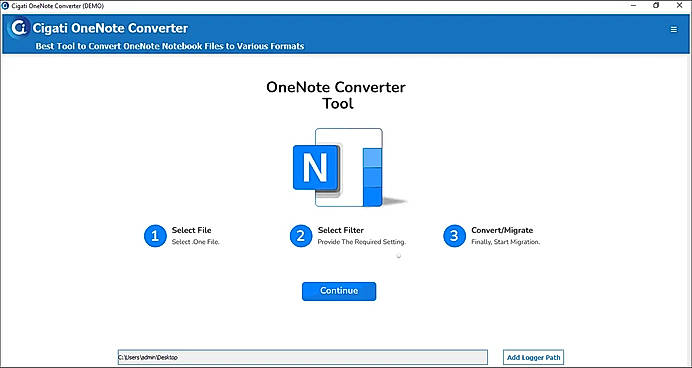The image size is (692, 368).
Task: Open the hamburger menu in the header
Action: (673, 30)
